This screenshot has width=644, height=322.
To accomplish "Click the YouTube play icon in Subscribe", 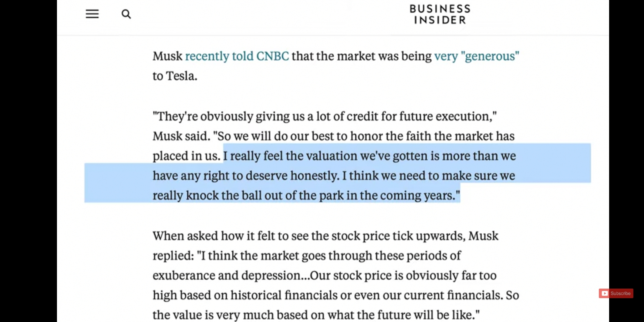I will click(x=605, y=293).
